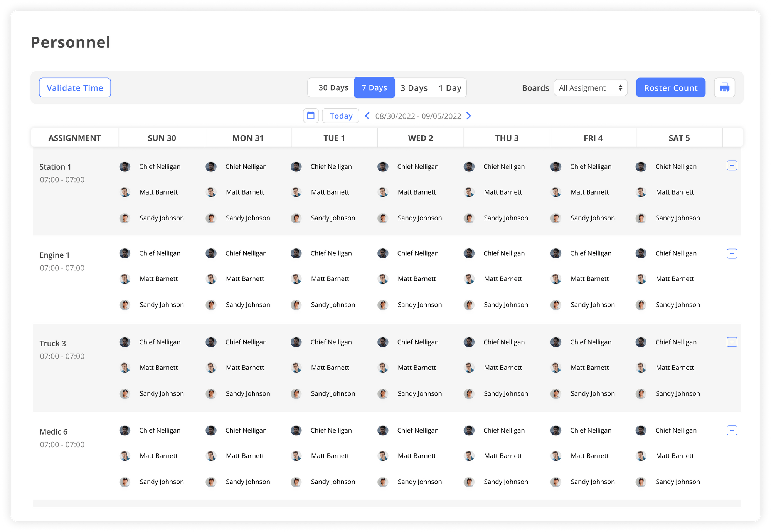This screenshot has width=771, height=532.
Task: Select Sandy Johnson's avatar under SAT 5 for Medic 6
Action: click(x=641, y=482)
